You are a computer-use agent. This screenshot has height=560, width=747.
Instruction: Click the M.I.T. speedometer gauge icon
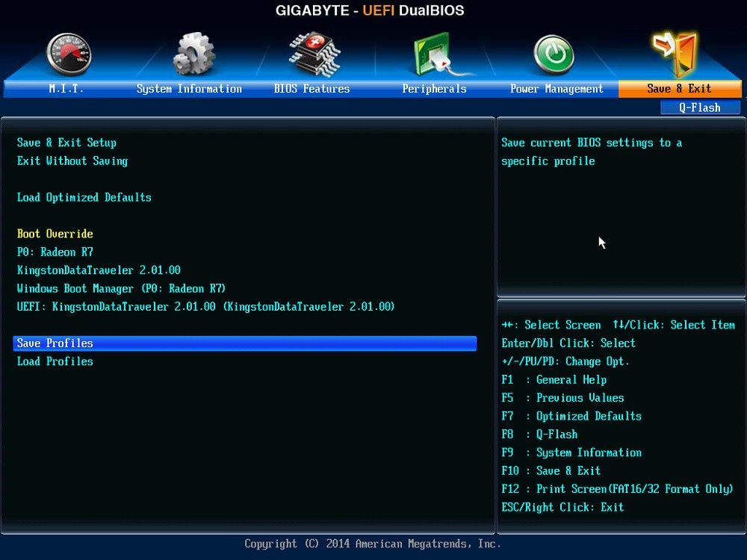tap(69, 55)
